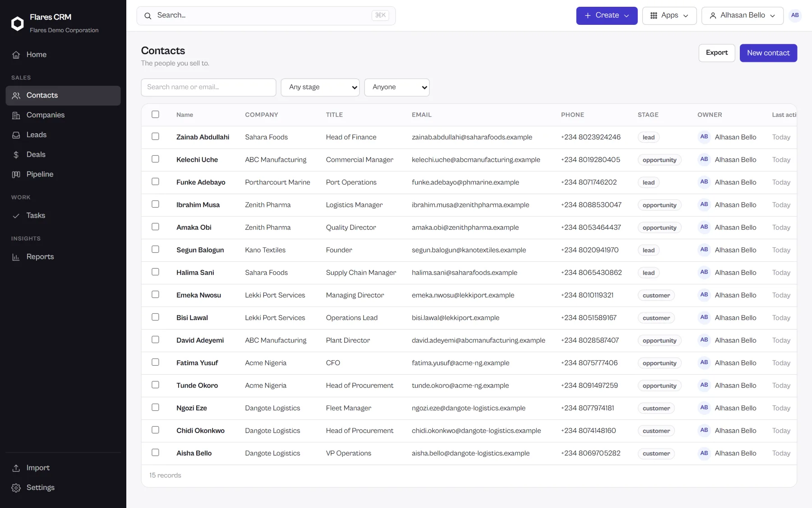The width and height of the screenshot is (812, 508).
Task: Focus the Search name or email field
Action: [208, 88]
